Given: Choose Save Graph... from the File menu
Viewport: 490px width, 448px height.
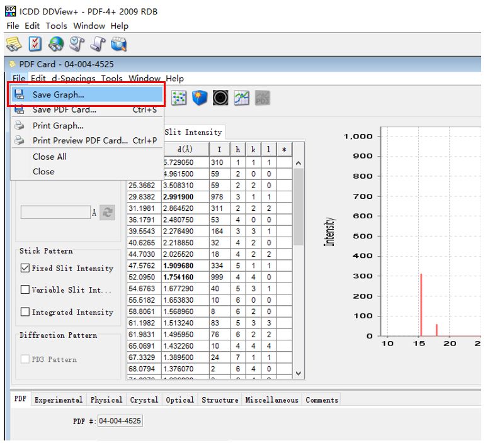Looking at the screenshot, I should 86,94.
